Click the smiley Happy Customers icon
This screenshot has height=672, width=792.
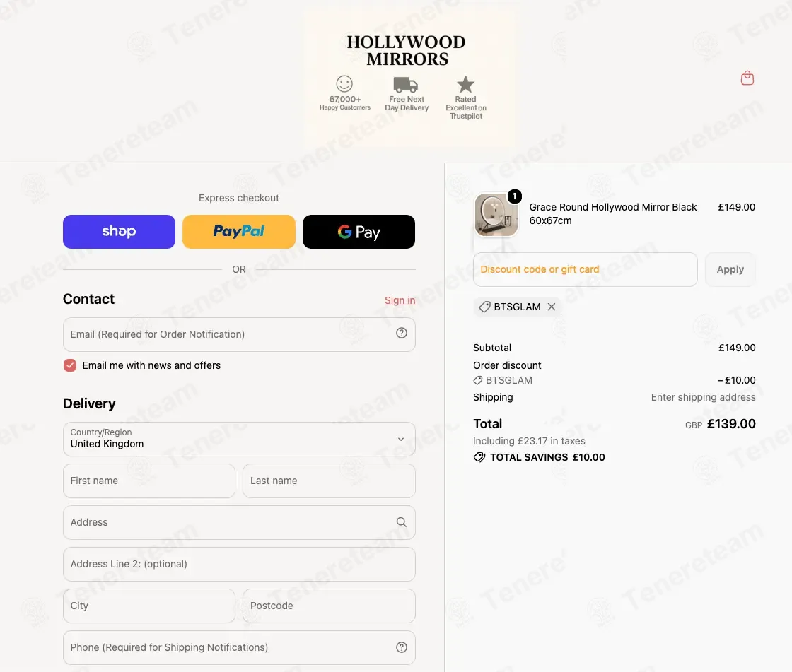pyautogui.click(x=344, y=83)
